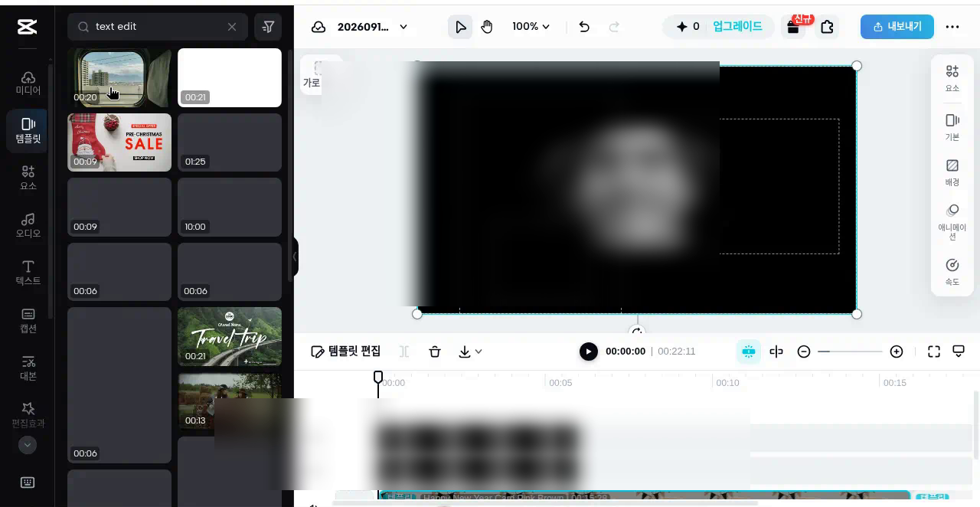980x507 pixels.
Task: Open the 텍스트 text panel
Action: point(28,273)
